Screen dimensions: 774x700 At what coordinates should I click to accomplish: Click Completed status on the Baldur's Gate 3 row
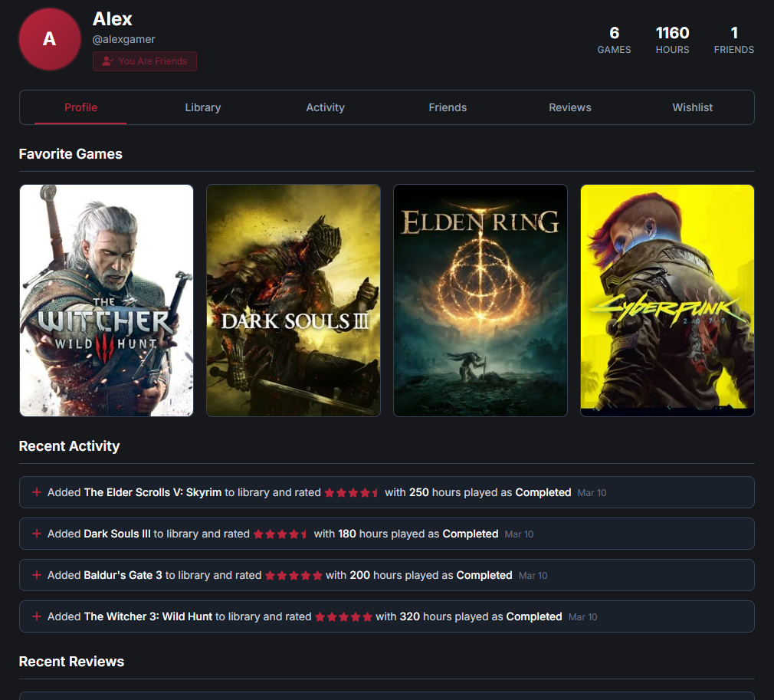tap(484, 575)
